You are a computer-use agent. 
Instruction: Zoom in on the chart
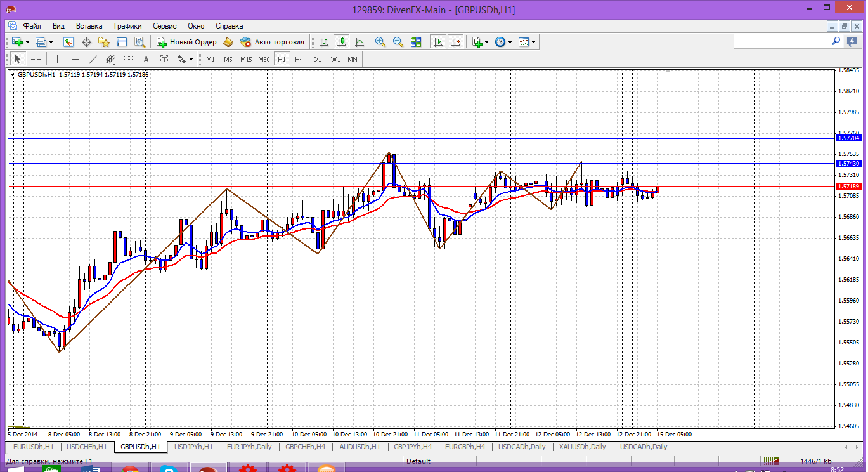click(380, 42)
